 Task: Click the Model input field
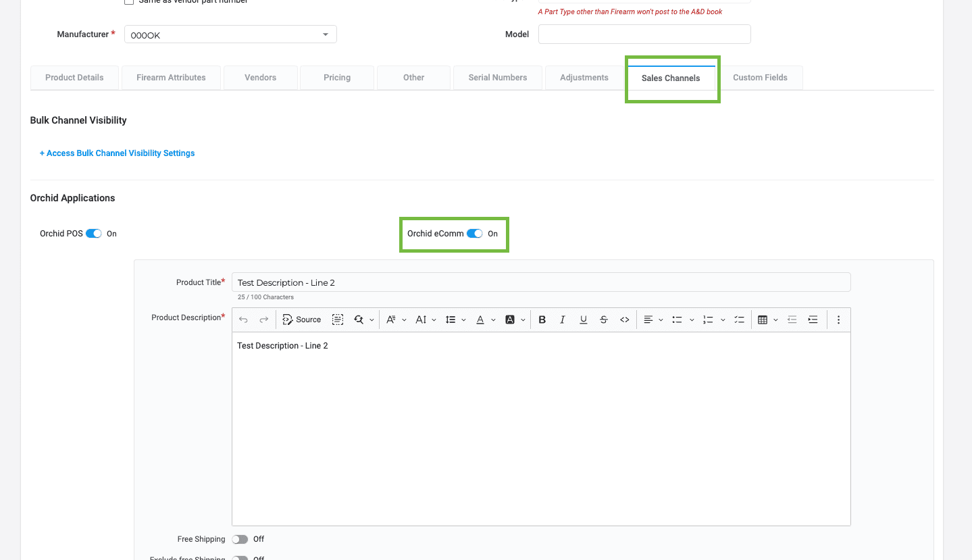tap(644, 34)
